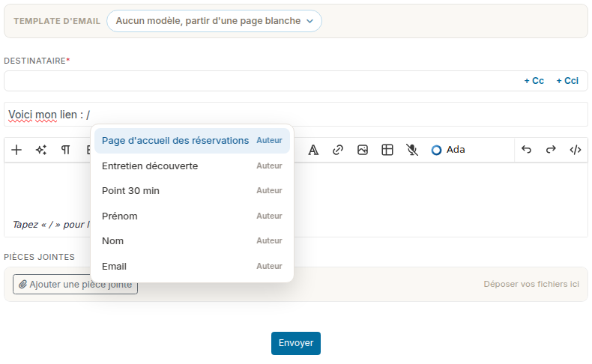Click the 'Tapez « / » pour' placeholder text
This screenshot has width=592, height=364.
tap(51, 225)
